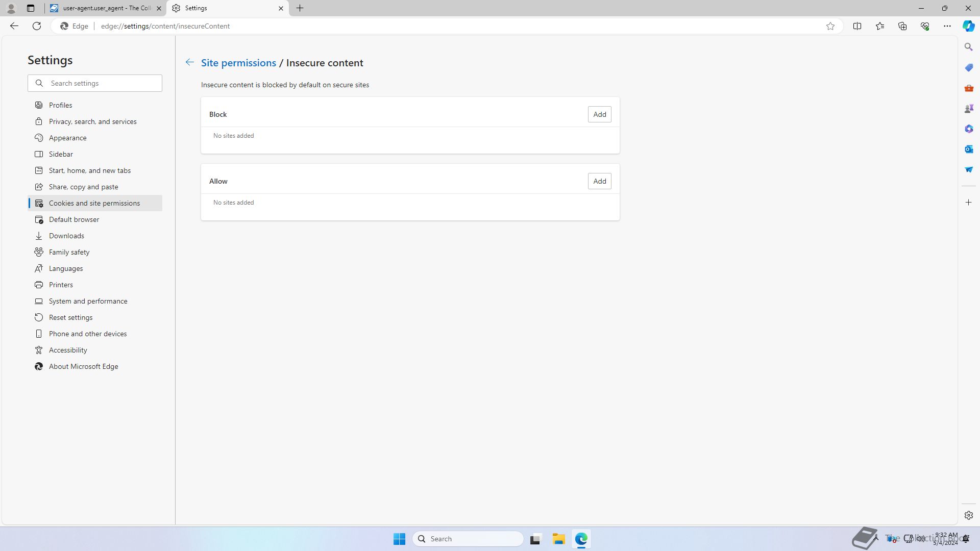Screen dimensions: 980x551
Task: Open the Favorites toolbar icon
Action: coord(879,26)
